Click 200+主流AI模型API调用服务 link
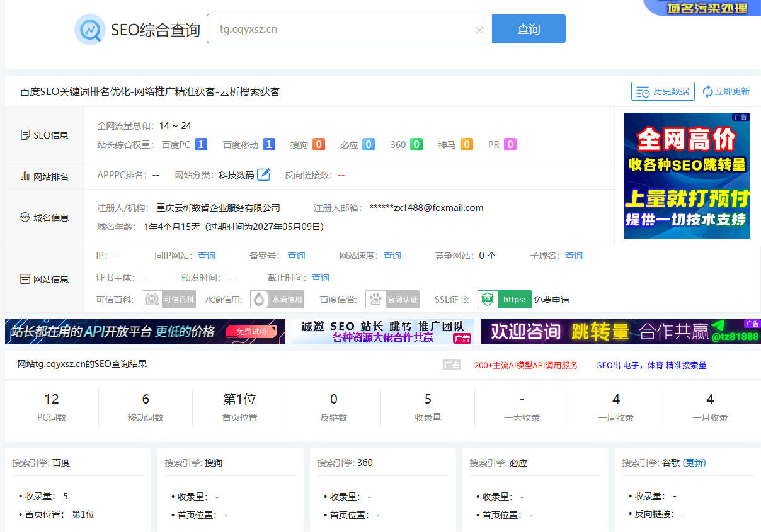This screenshot has height=532, width=761. pyautogui.click(x=526, y=365)
